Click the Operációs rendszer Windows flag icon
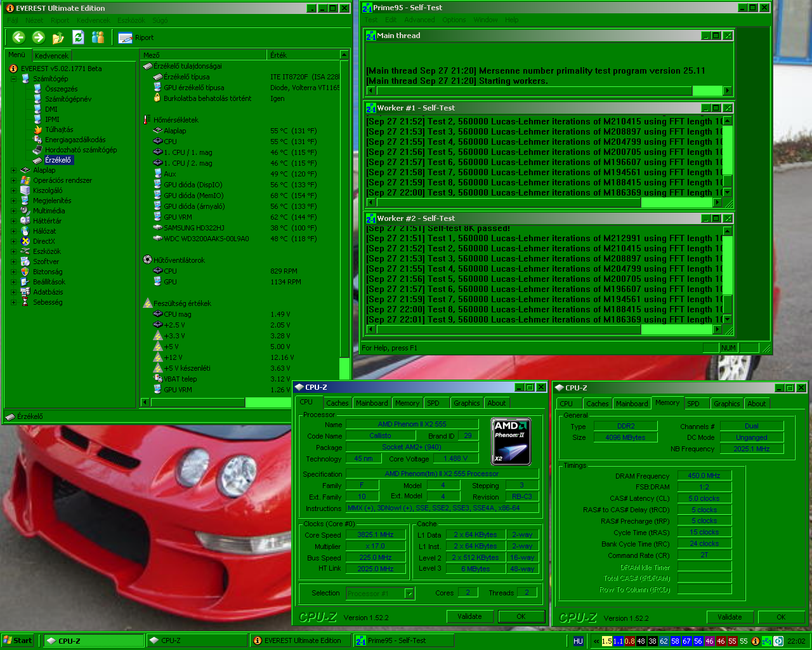The image size is (812, 650). coord(25,180)
